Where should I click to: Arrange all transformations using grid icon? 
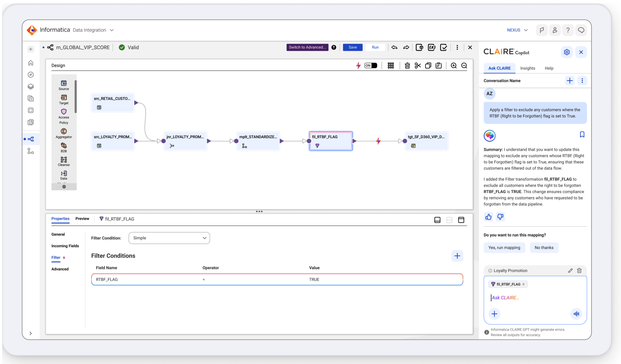click(391, 65)
